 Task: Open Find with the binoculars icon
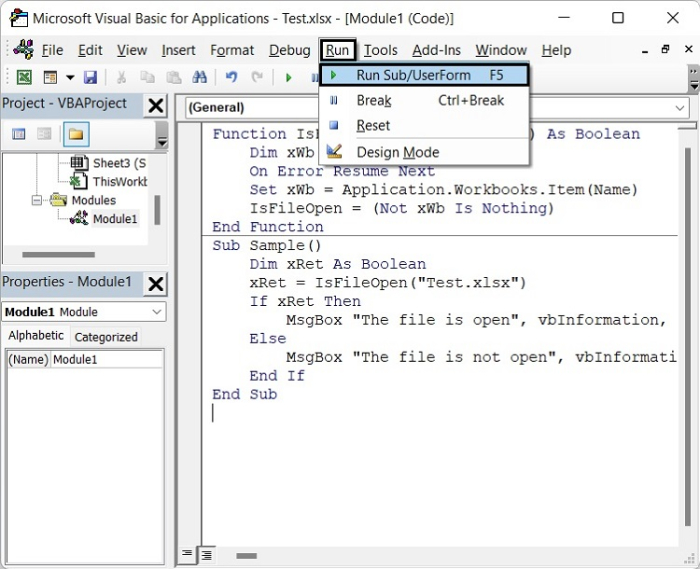(199, 77)
